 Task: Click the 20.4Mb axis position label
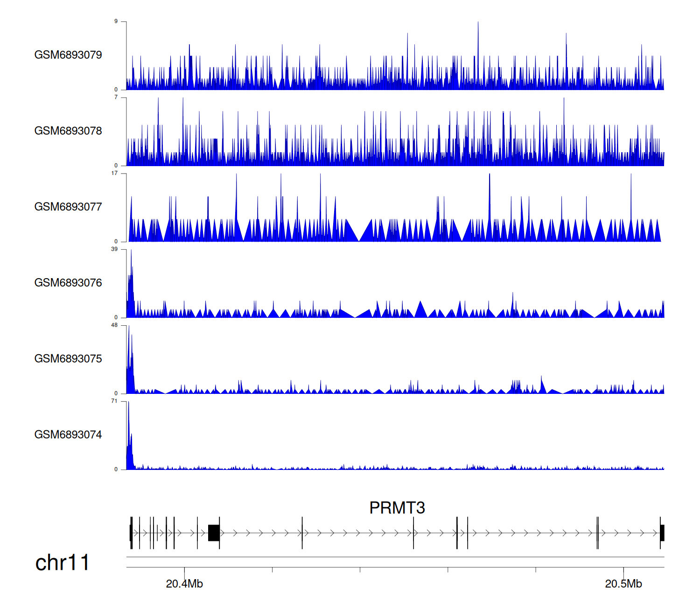click(x=184, y=584)
